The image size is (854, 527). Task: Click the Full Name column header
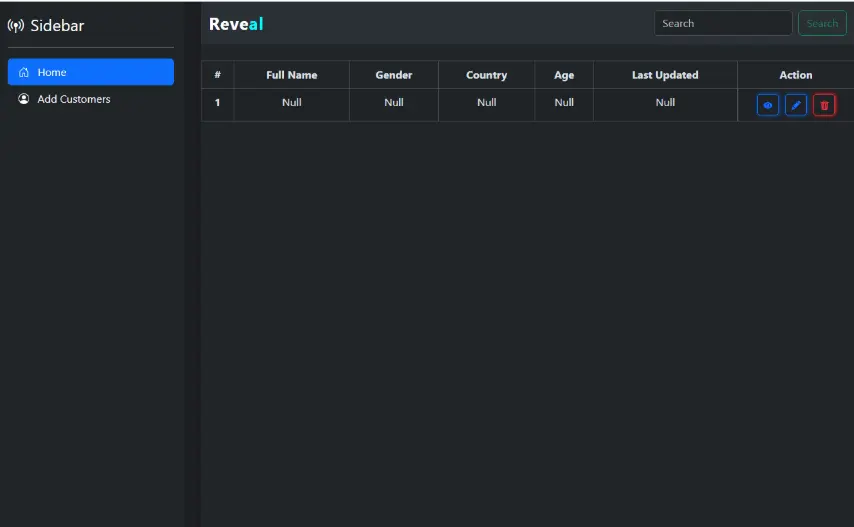coord(291,75)
